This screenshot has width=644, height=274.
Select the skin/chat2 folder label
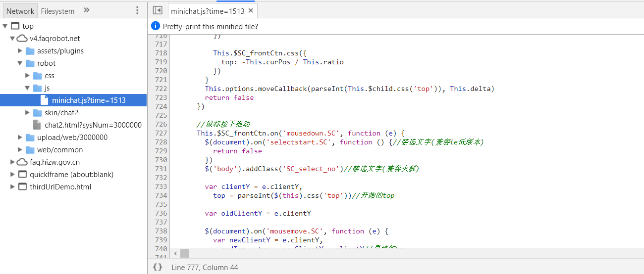tap(61, 112)
